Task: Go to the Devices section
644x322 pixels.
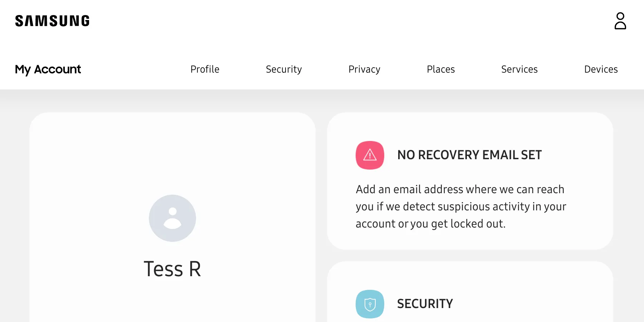Action: pyautogui.click(x=601, y=69)
